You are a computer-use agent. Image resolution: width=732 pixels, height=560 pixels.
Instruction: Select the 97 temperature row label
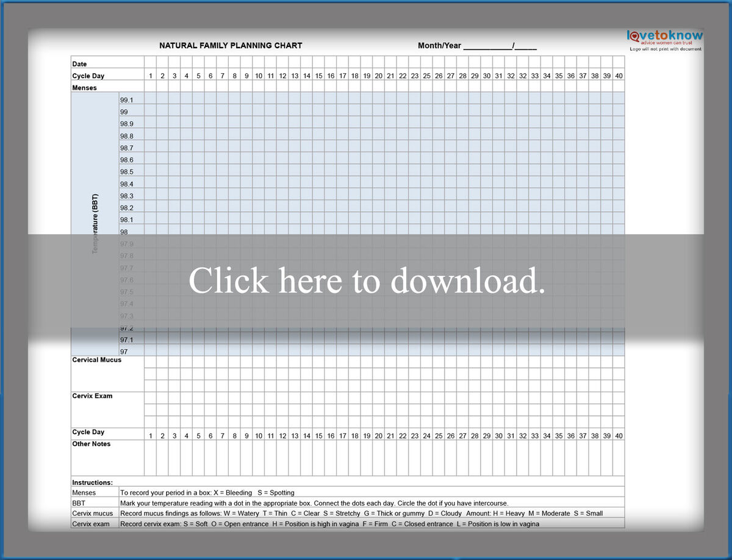pos(124,351)
